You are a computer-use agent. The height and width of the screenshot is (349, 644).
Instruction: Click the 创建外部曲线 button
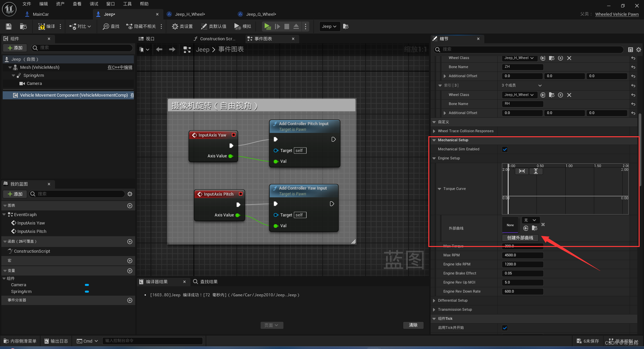click(520, 238)
